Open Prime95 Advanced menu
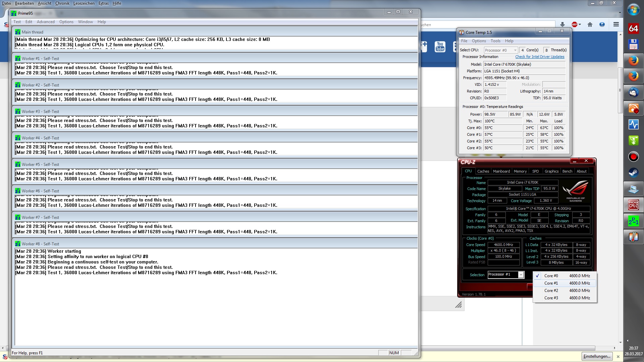This screenshot has width=644, height=362. click(x=46, y=22)
